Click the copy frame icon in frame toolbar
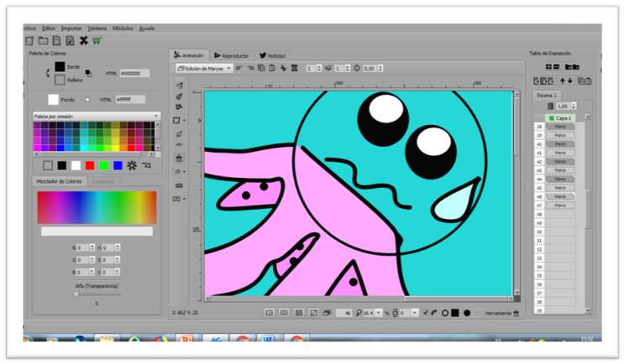This screenshot has height=364, width=624. pyautogui.click(x=261, y=68)
